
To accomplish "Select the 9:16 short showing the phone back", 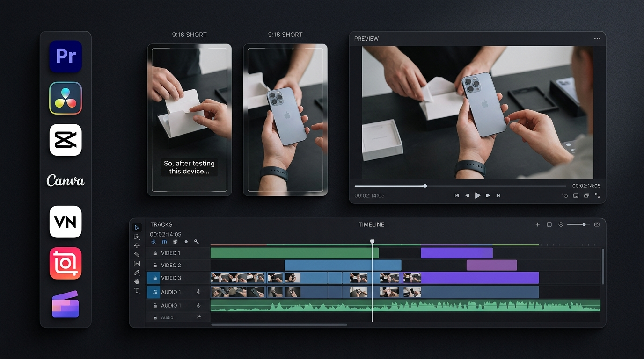I will tap(285, 120).
